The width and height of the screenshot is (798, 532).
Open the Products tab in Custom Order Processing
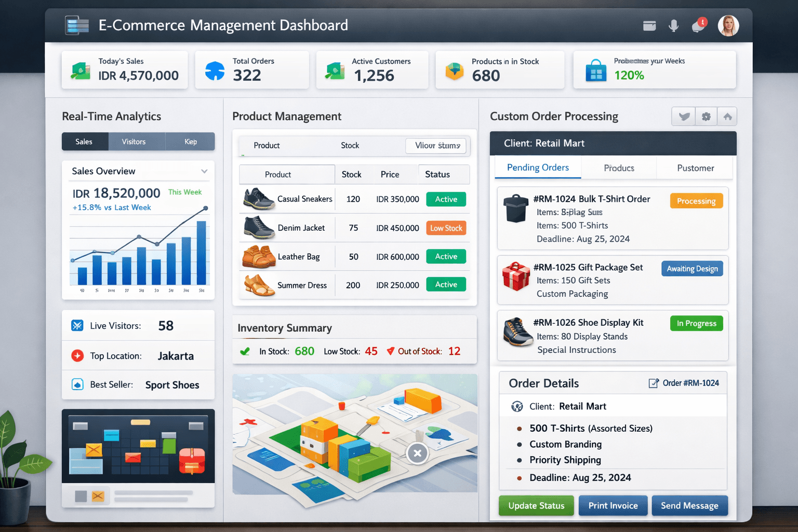619,167
